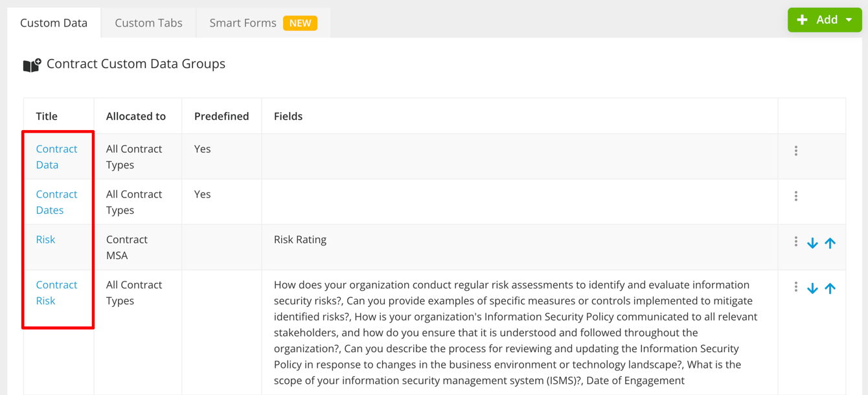Click the Title column header

point(47,117)
